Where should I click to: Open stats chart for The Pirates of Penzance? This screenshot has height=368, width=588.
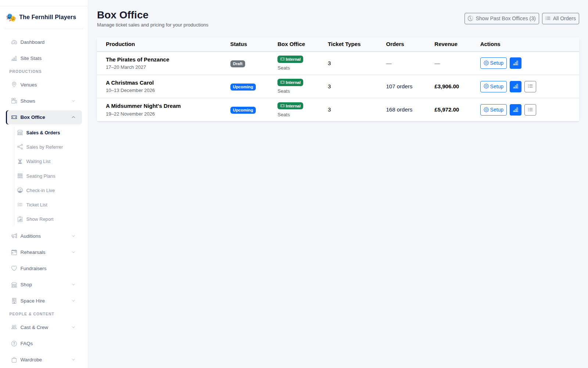pos(515,63)
